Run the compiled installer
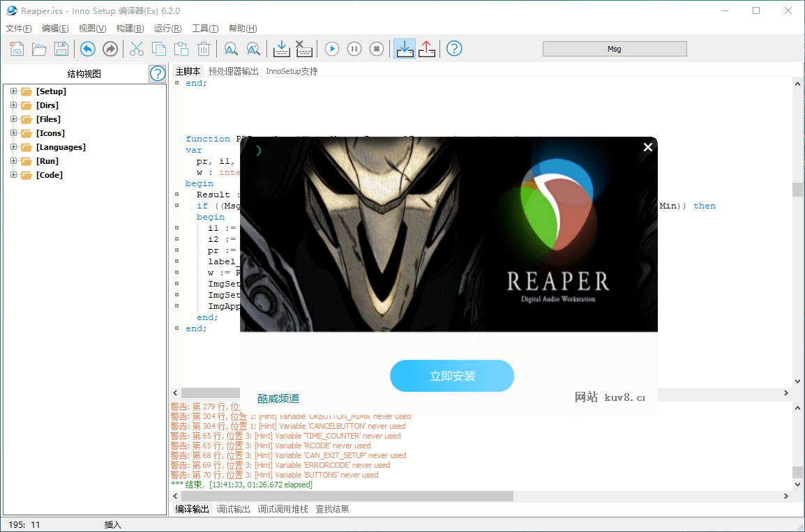Viewport: 805px width, 532px height. (332, 49)
